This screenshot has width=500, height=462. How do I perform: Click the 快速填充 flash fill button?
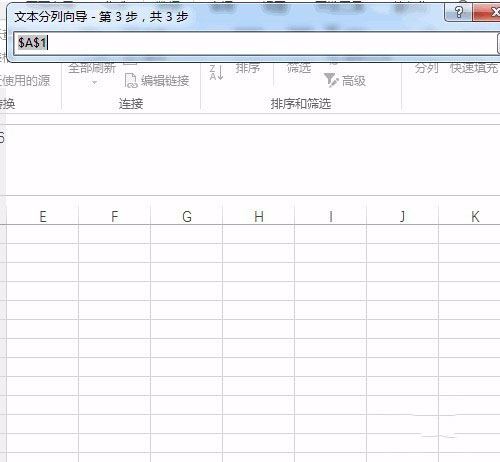(474, 68)
